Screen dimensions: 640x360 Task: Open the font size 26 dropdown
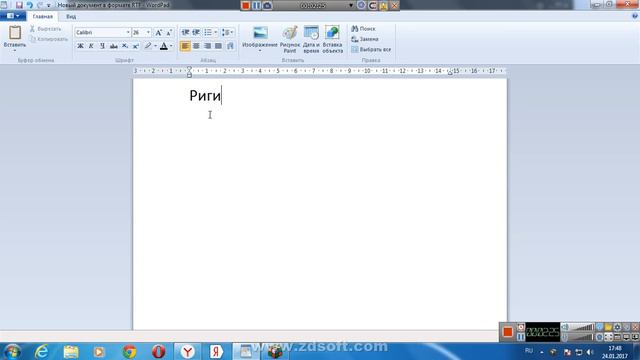(x=148, y=32)
